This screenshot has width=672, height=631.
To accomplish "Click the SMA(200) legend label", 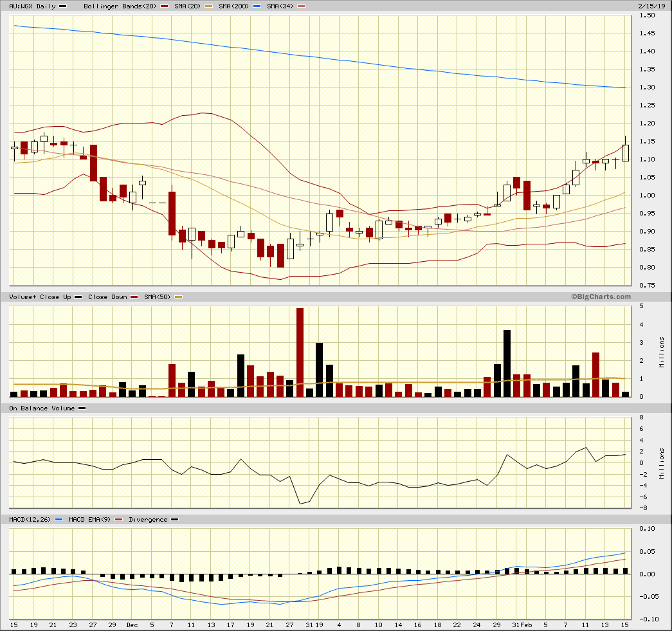I will [x=233, y=6].
